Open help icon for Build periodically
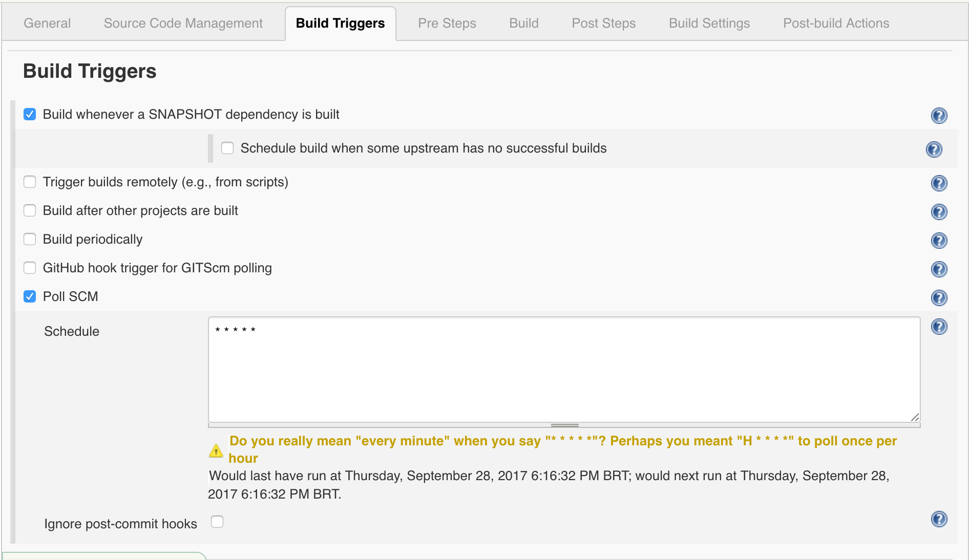Viewport: 969px width, 560px height. 939,241
